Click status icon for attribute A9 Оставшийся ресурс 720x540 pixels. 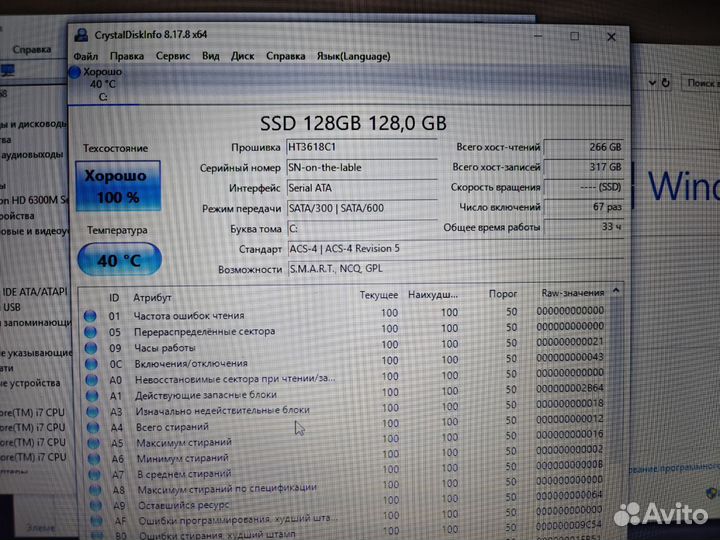[x=96, y=506]
